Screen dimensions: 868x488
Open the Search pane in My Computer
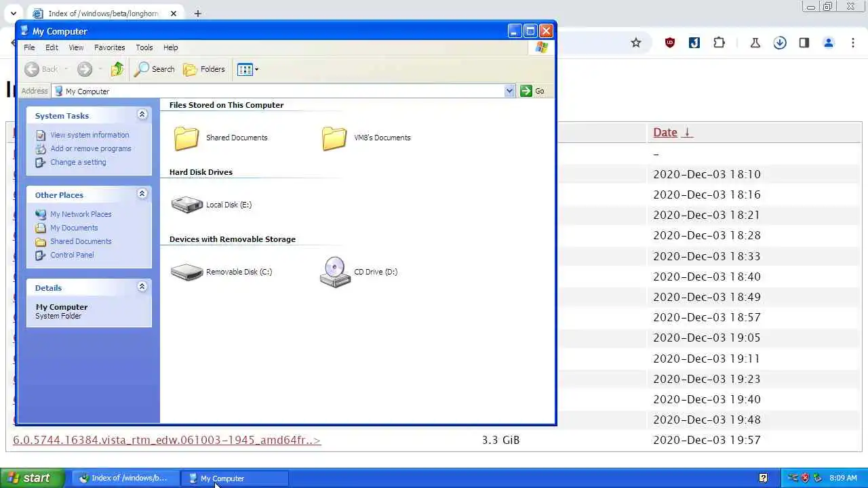coord(155,69)
